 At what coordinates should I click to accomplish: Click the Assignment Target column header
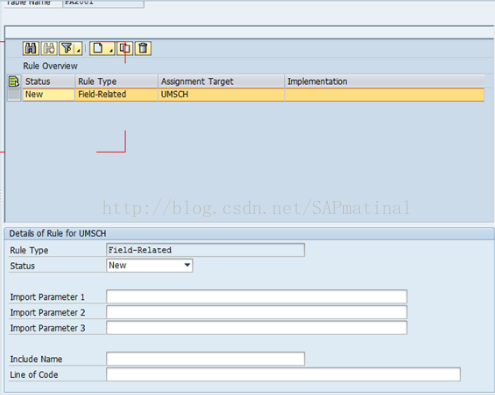click(221, 81)
